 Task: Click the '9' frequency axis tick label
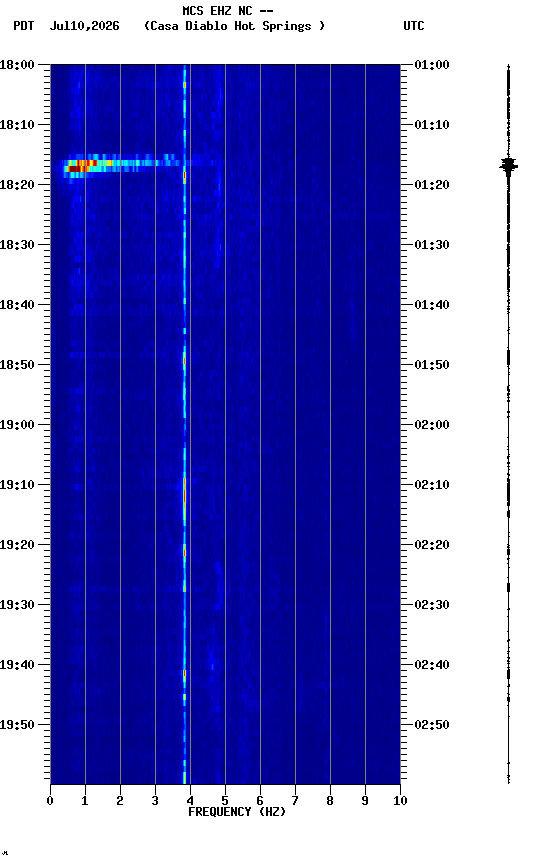click(x=365, y=801)
